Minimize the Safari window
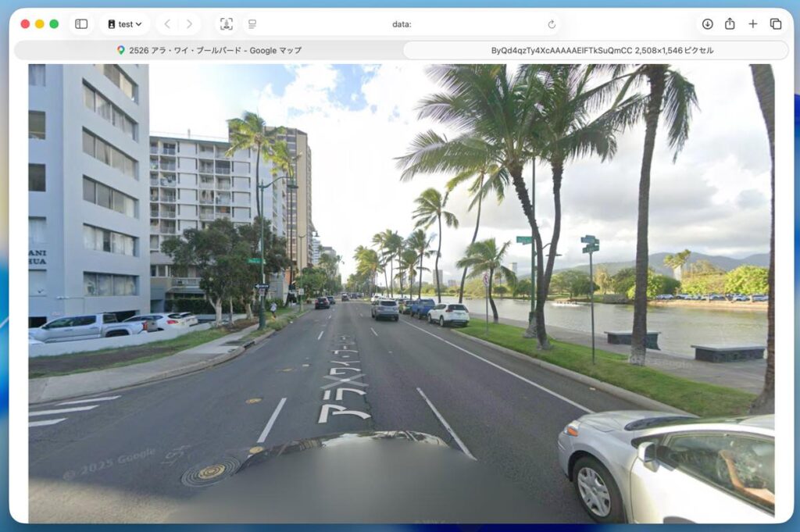 (x=39, y=24)
